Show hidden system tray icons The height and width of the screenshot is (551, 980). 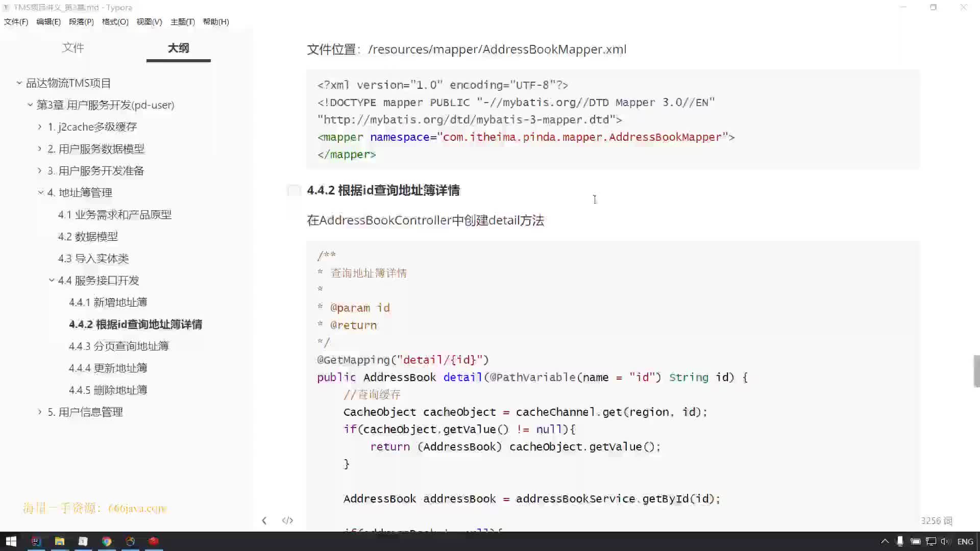885,541
